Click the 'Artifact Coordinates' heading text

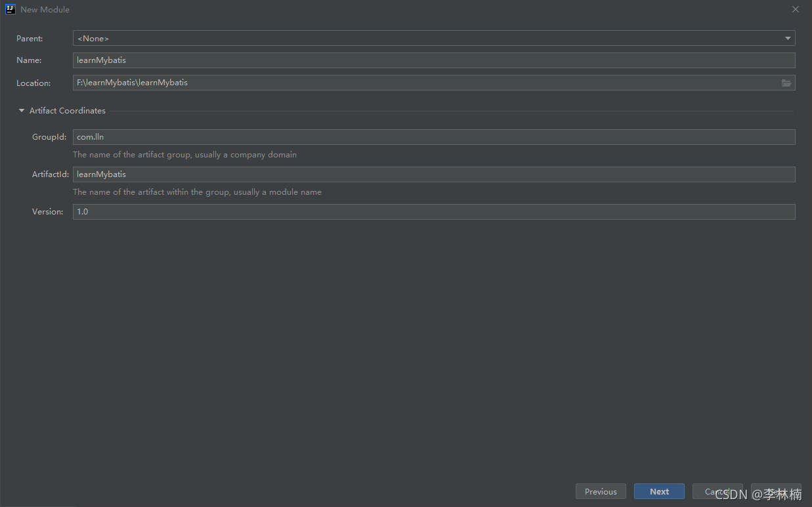(x=68, y=111)
